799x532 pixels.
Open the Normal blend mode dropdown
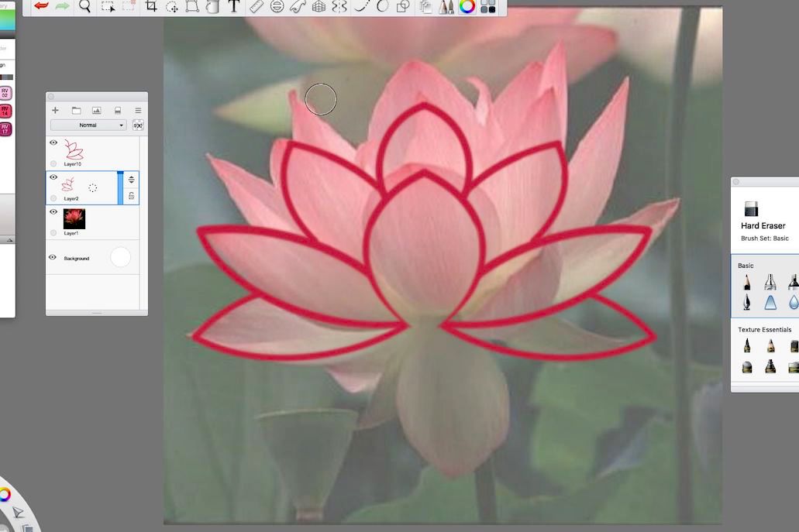coord(88,125)
